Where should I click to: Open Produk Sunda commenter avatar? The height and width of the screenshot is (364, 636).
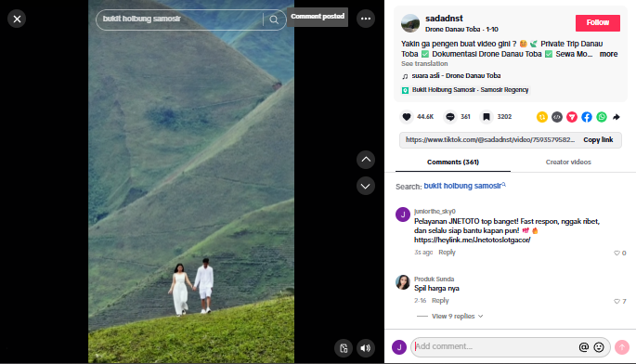pyautogui.click(x=403, y=282)
